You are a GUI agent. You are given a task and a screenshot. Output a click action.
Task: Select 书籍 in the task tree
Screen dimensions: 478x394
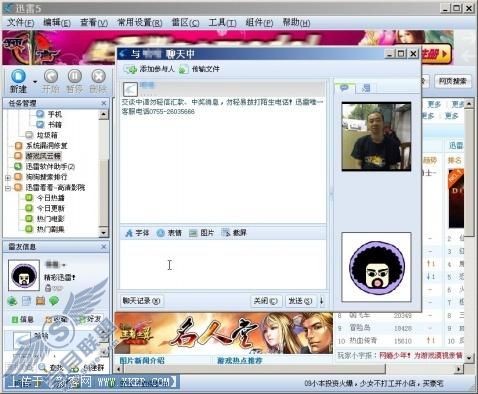(55, 125)
